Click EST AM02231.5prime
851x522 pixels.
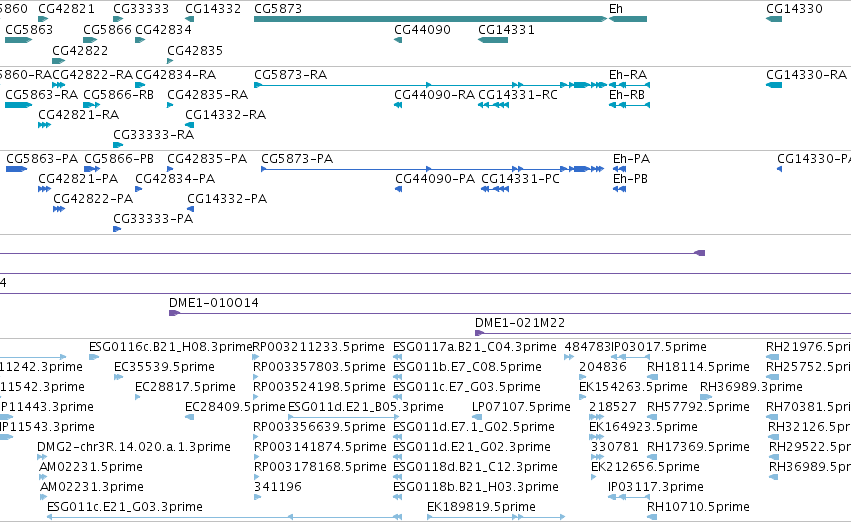43,478
